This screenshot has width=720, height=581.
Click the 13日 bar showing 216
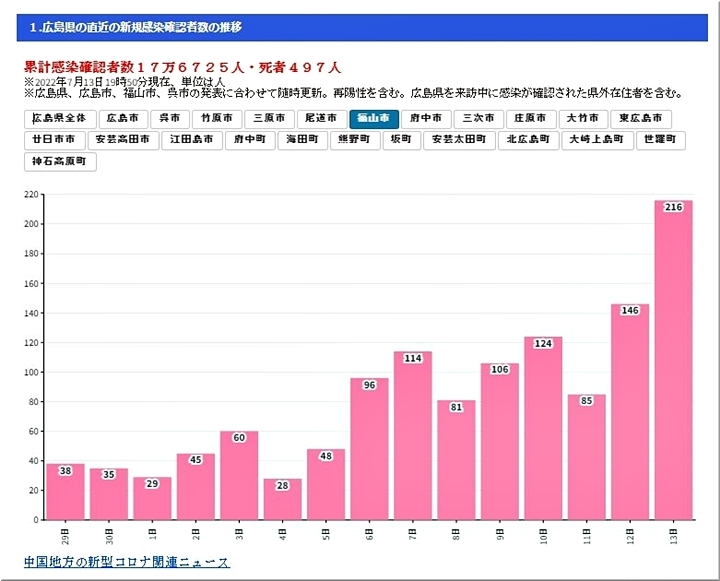tap(673, 360)
